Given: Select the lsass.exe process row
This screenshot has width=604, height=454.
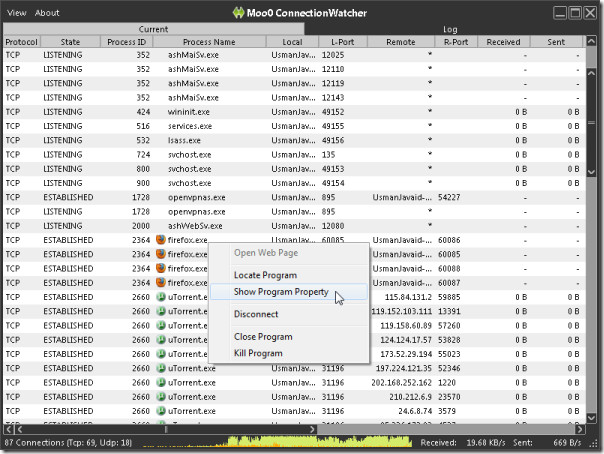Looking at the screenshot, I should (x=294, y=141).
